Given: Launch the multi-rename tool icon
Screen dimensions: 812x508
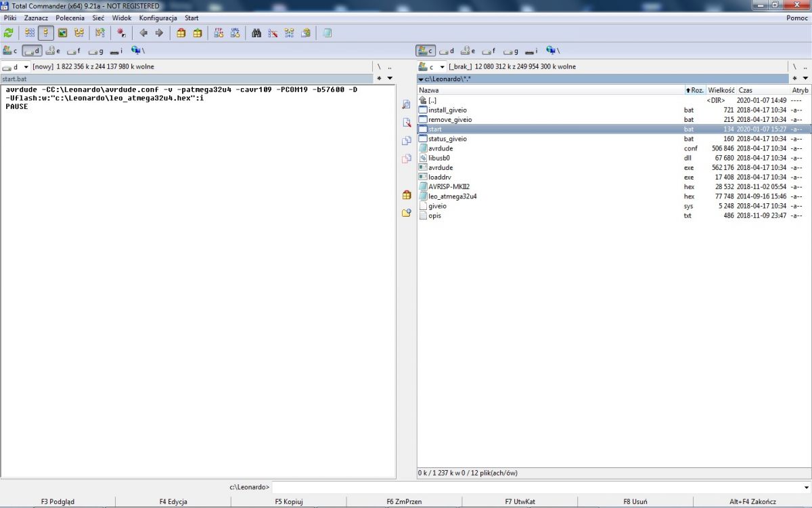Looking at the screenshot, I should pos(273,33).
